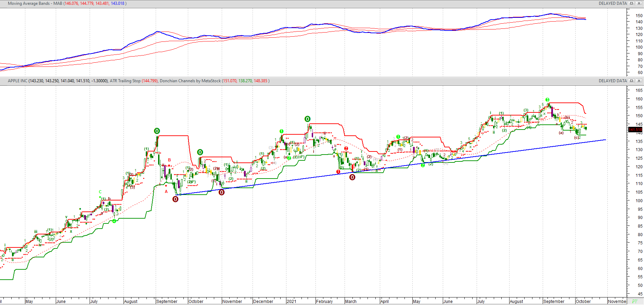Click the 141.510 last price tag
The width and height of the screenshot is (644, 305).
pos(635,130)
